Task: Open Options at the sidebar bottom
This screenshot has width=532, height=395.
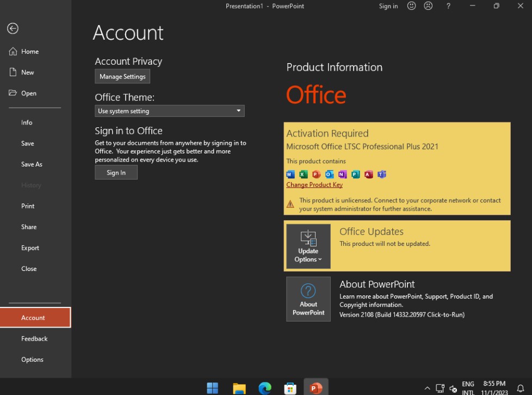Action: click(x=32, y=360)
